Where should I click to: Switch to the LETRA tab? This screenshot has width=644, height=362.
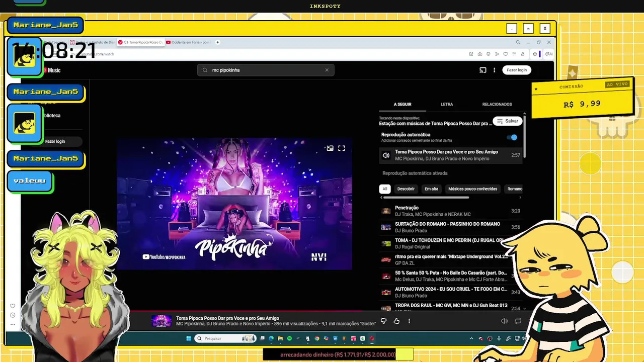(x=447, y=104)
